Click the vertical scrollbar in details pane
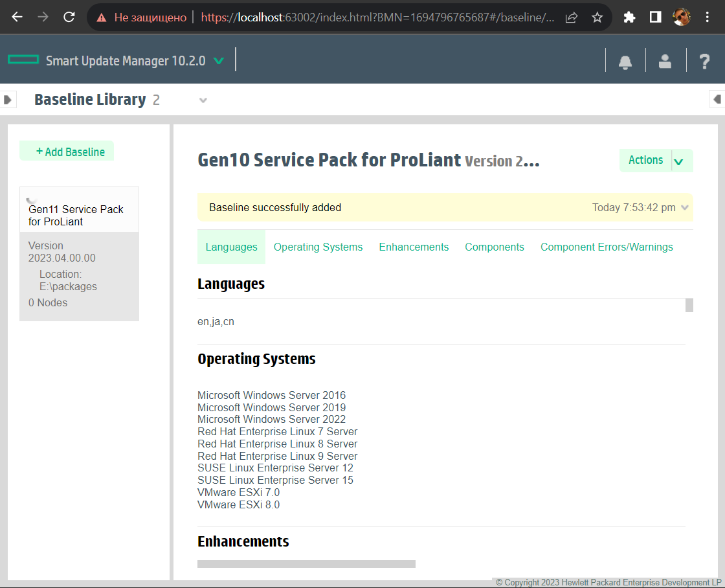 pyautogui.click(x=689, y=305)
